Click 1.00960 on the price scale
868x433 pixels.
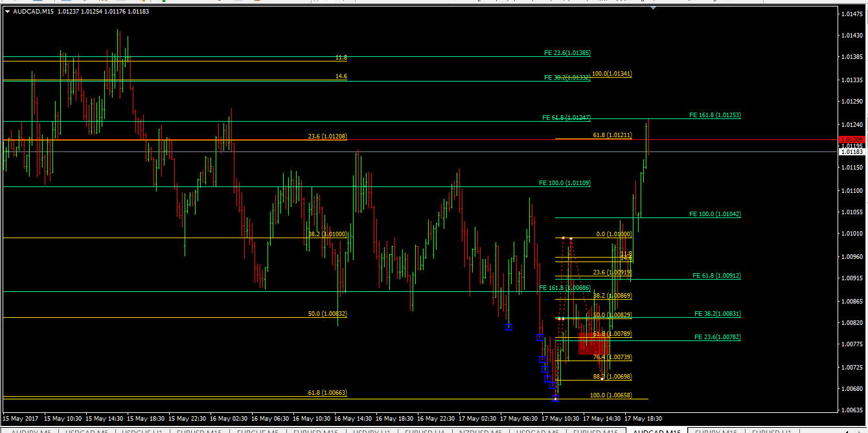click(852, 256)
